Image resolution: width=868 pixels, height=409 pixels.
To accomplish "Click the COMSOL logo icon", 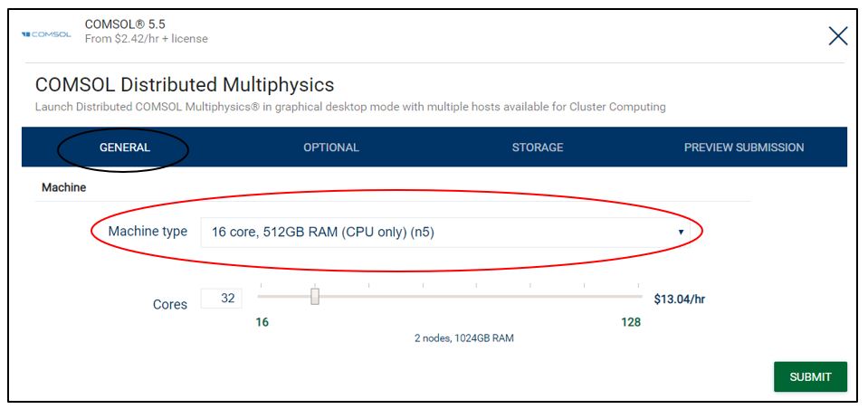I will pyautogui.click(x=46, y=34).
